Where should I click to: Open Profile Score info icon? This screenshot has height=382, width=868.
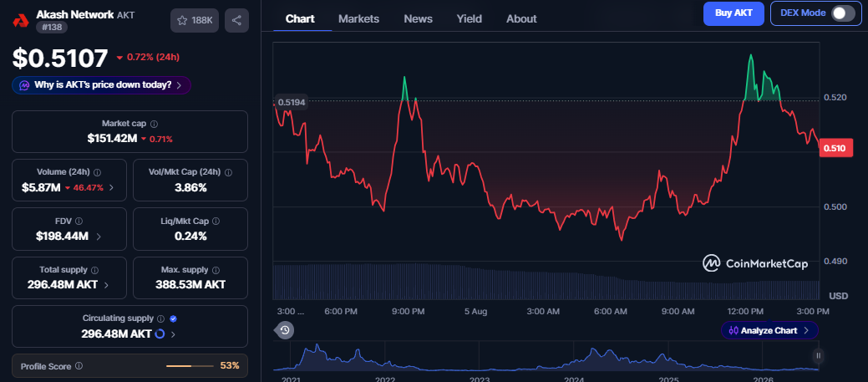pyautogui.click(x=79, y=366)
